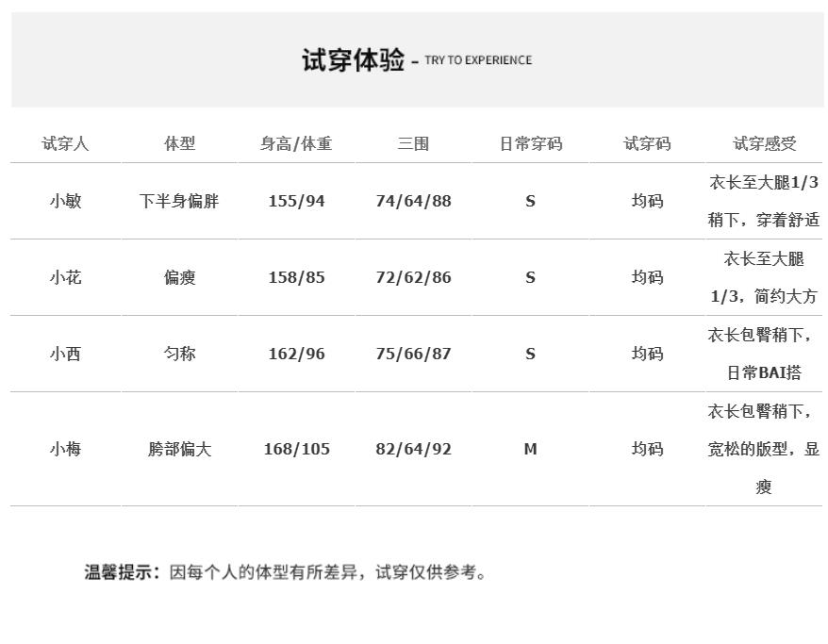The image size is (828, 644).
Task: Click the 试穿码 column header
Action: tap(647, 143)
